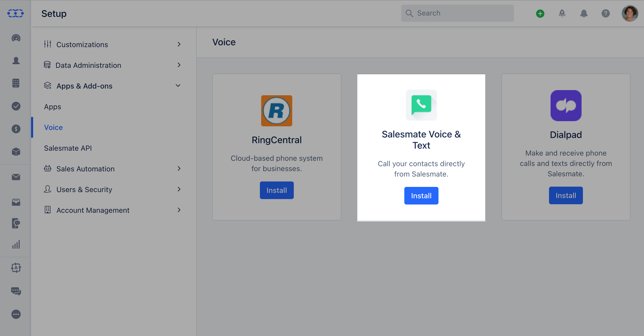
Task: Open the help question mark icon
Action: (x=606, y=13)
